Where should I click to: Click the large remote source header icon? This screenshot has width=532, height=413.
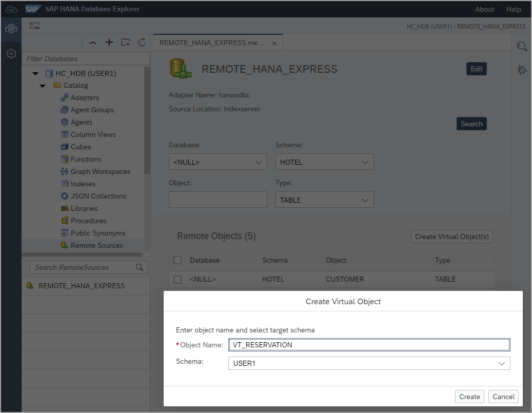[181, 69]
